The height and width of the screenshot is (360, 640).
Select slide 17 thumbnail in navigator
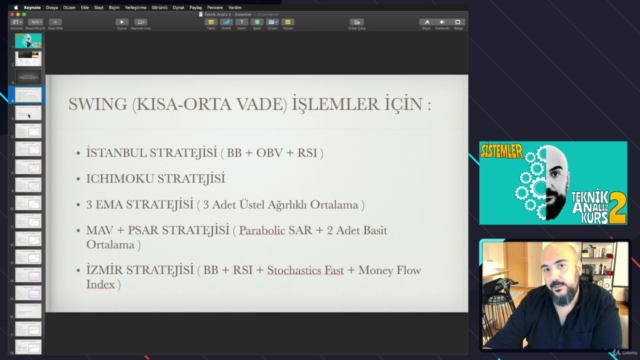coord(28,328)
